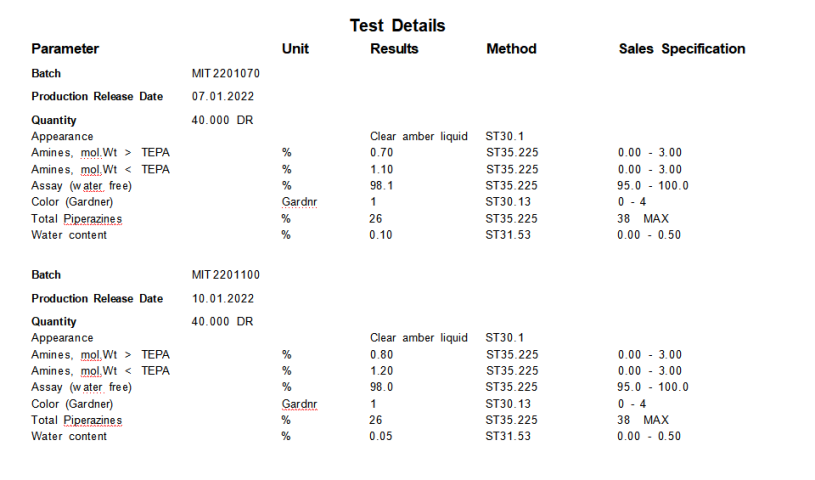815x480 pixels.
Task: Click the "Test Details" title
Action: [397, 25]
